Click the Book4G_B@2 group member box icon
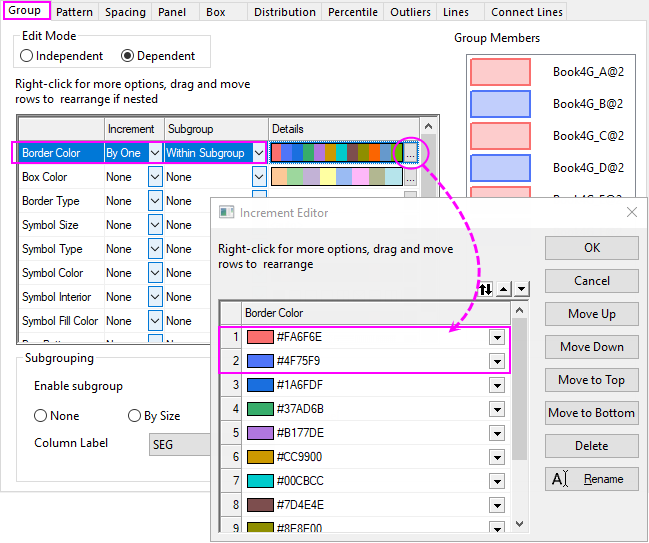This screenshot has width=649, height=543. [x=500, y=104]
